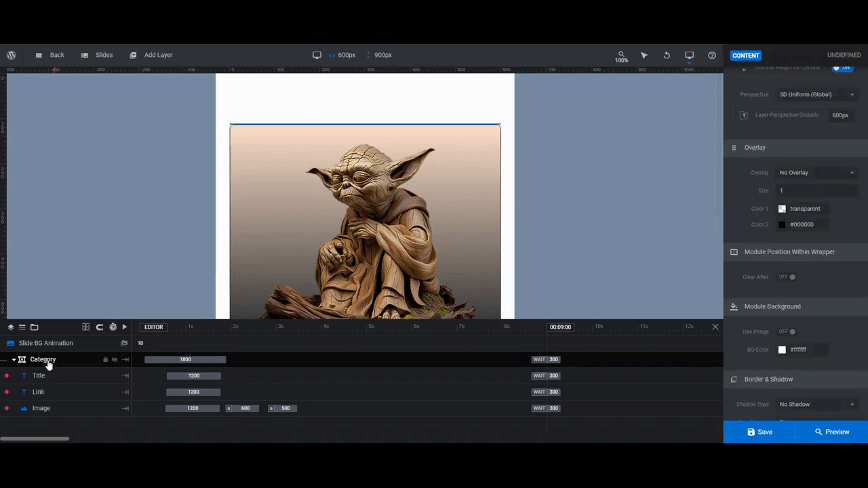Select the Slide BG Animation row

[66, 344]
